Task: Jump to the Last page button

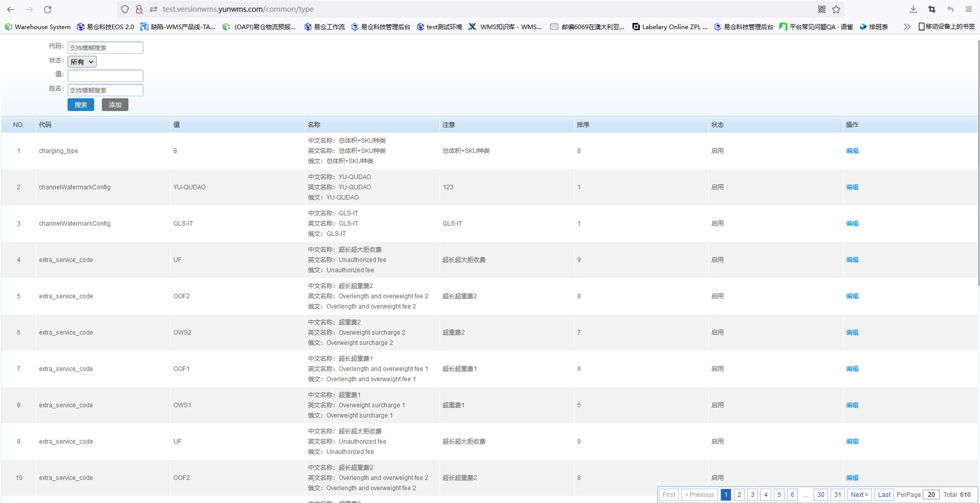Action: click(884, 495)
